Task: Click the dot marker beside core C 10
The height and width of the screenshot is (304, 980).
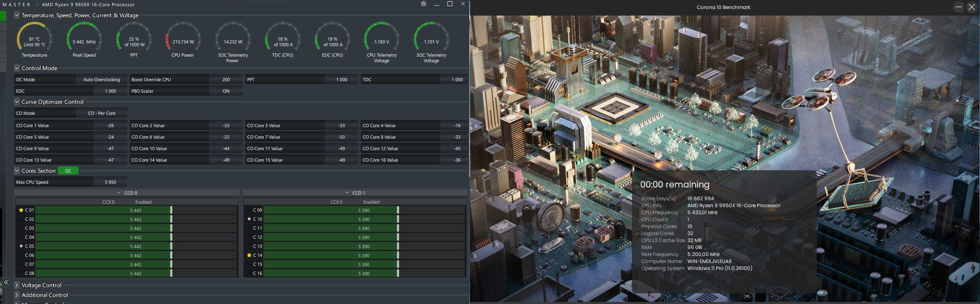Action: (249, 219)
